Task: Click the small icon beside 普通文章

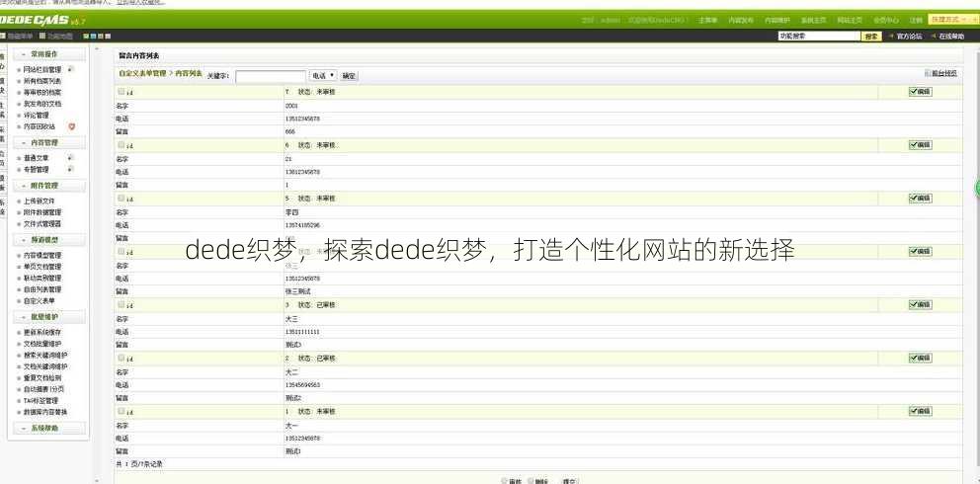Action: click(70, 158)
